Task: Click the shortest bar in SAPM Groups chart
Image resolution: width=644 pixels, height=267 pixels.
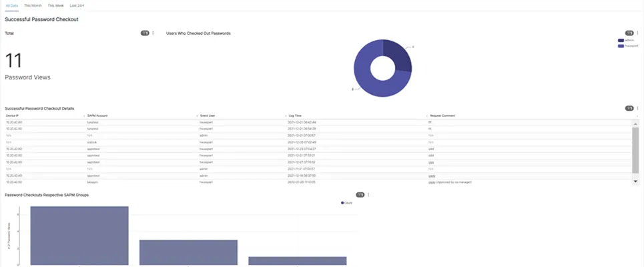Action: (298, 261)
